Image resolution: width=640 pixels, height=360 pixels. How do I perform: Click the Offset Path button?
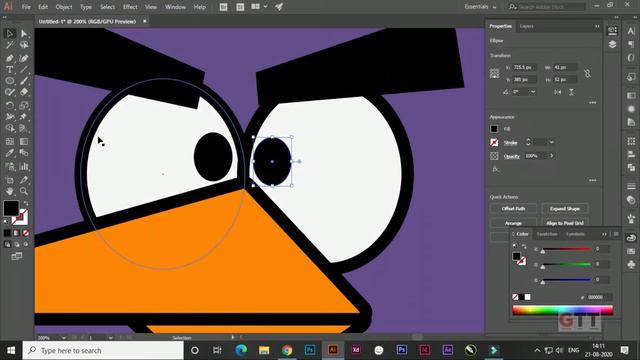(x=513, y=209)
